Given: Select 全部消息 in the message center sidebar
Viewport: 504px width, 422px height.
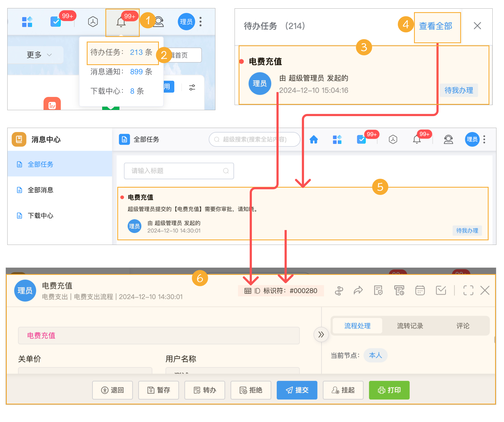Looking at the screenshot, I should tap(41, 190).
